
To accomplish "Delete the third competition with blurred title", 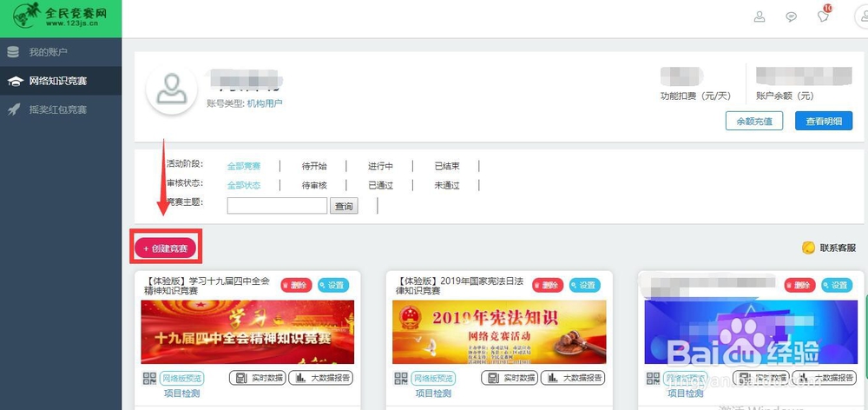I will pyautogui.click(x=800, y=285).
